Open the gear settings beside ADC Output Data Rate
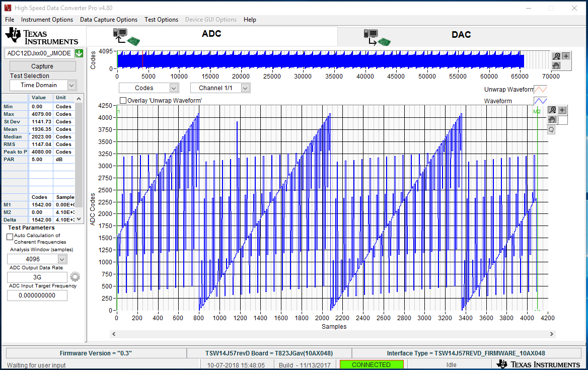This screenshot has width=588, height=370. pos(75,277)
